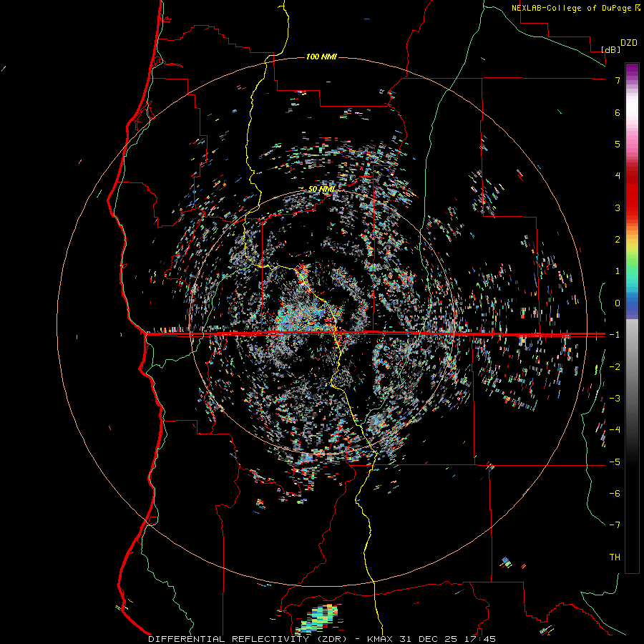Click the 100 NMI range ring label
The width and height of the screenshot is (644, 644).
coord(321,57)
